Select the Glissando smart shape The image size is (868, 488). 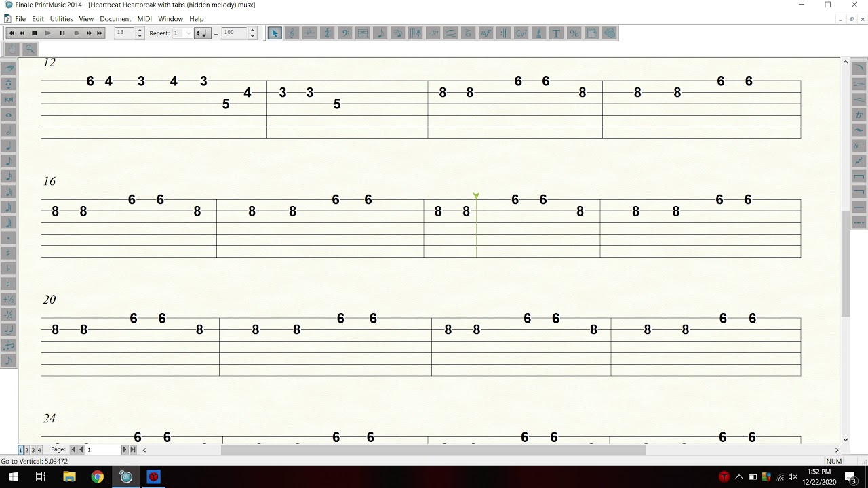point(859,161)
